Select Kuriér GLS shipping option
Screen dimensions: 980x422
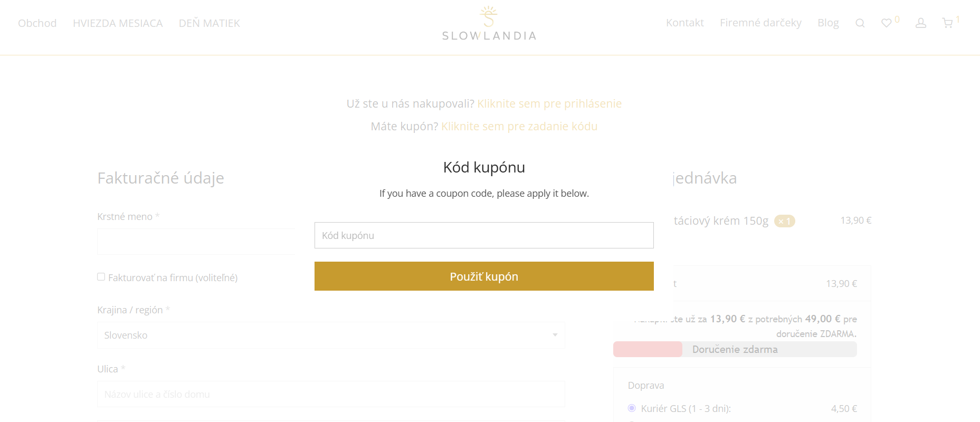(632, 408)
